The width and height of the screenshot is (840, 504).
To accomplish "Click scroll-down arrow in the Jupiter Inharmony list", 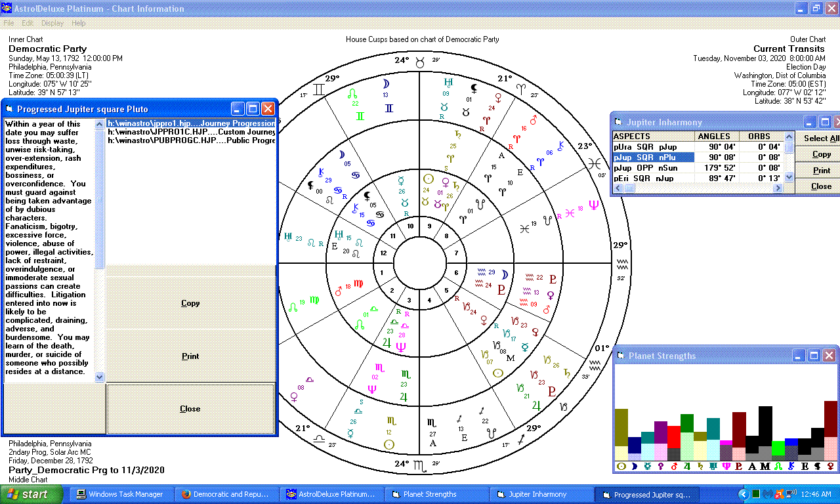I will [x=789, y=178].
